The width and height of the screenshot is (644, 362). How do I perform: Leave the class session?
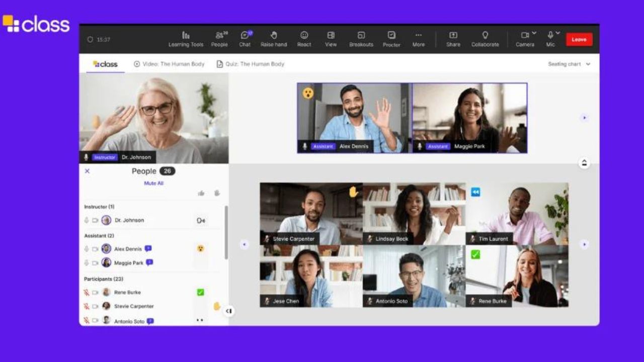pyautogui.click(x=579, y=39)
